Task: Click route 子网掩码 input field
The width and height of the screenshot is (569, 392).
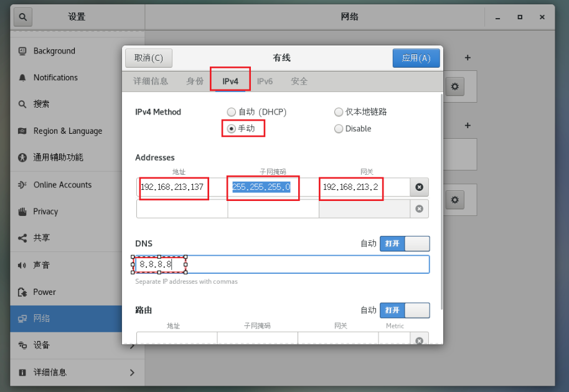Action: [x=258, y=338]
